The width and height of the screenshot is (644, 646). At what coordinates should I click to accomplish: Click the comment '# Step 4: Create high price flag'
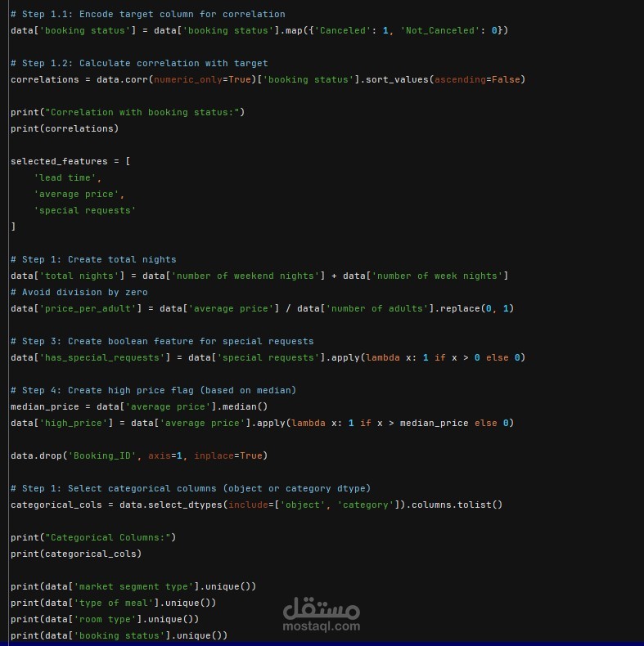click(x=153, y=391)
